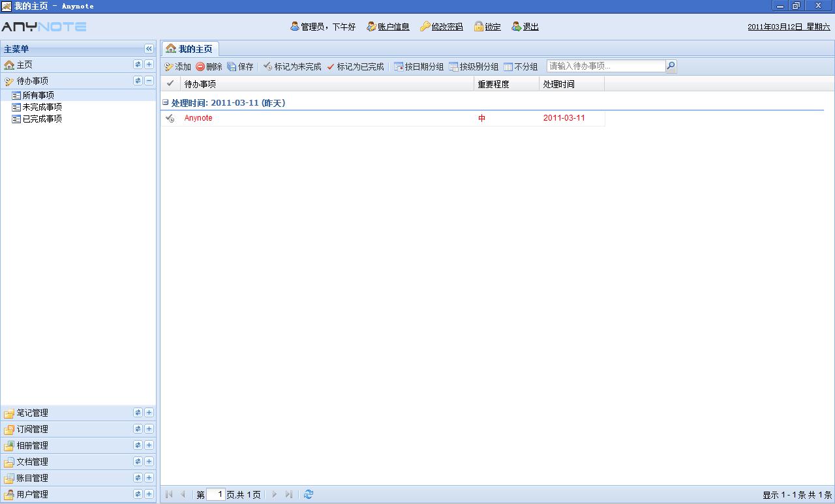Viewport: 835px width, 504px height.
Task: Select 所有事项 tree item
Action: tap(38, 95)
